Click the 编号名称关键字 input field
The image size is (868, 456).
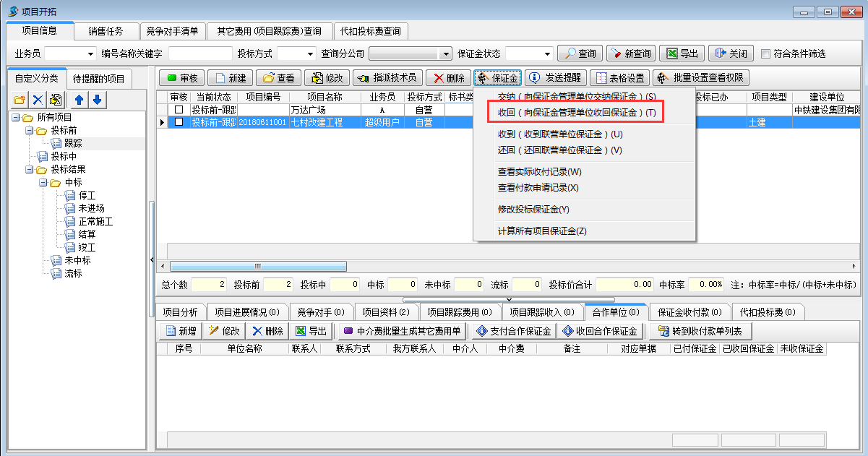coord(200,53)
